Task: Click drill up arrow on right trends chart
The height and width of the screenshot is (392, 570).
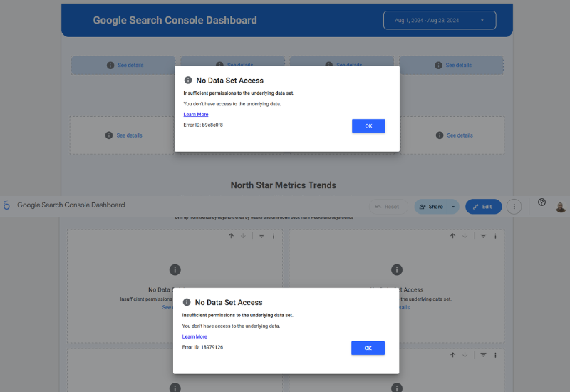Action: pyautogui.click(x=452, y=236)
